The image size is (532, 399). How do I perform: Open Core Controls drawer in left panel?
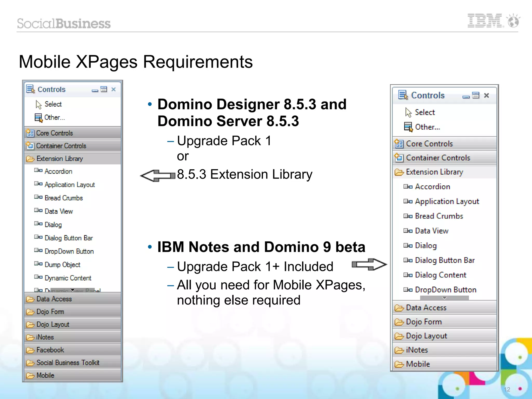(x=73, y=133)
